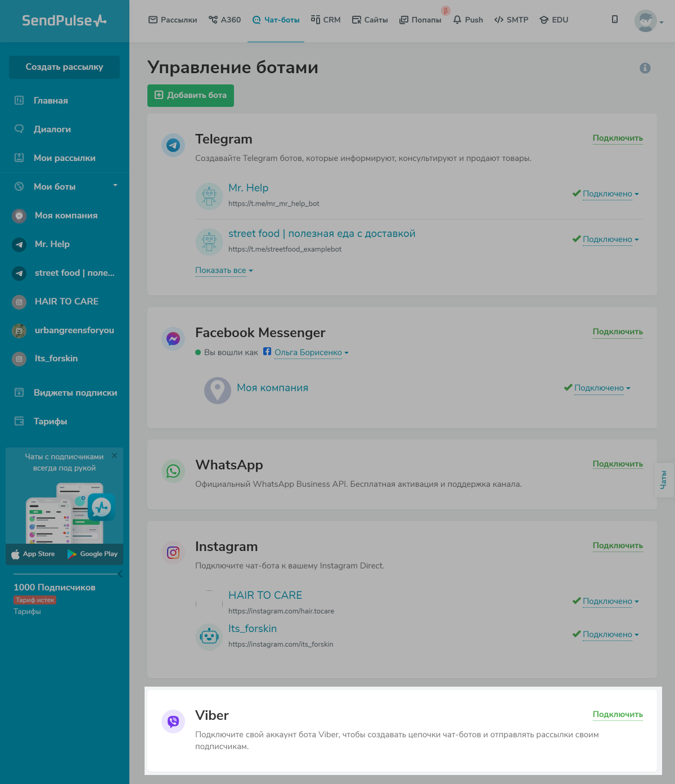Open the street food bot title link

tap(322, 234)
